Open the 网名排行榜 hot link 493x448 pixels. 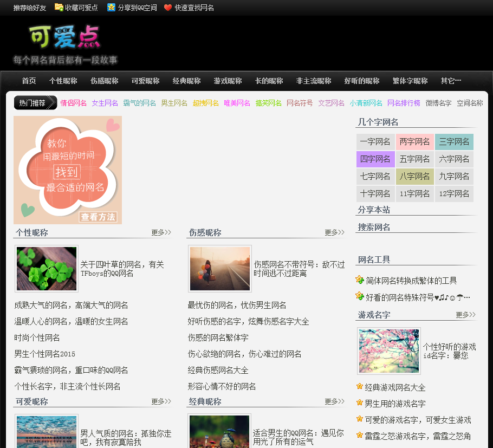(404, 103)
